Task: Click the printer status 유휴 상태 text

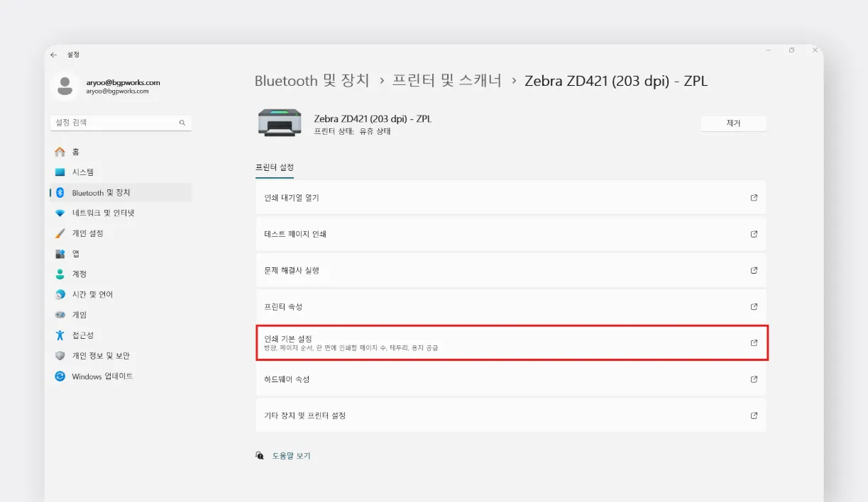Action: pos(375,131)
